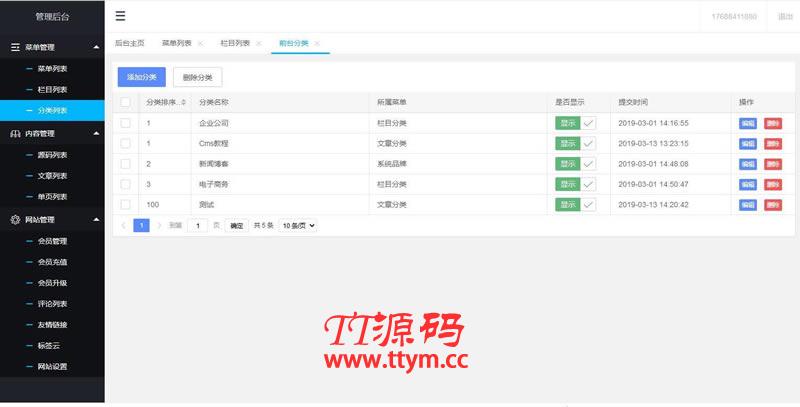Open 会员充值 in the sidebar

pos(52,262)
